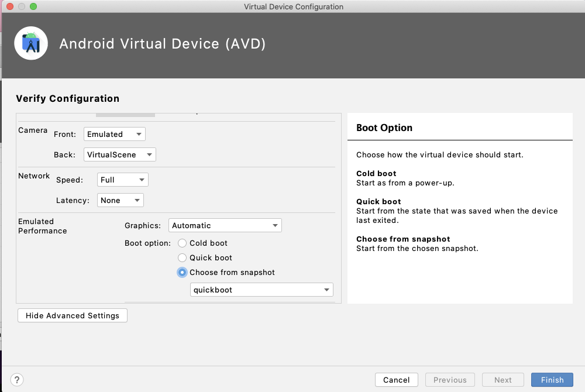
Task: Expand the Network Latency dropdown
Action: [x=120, y=200]
